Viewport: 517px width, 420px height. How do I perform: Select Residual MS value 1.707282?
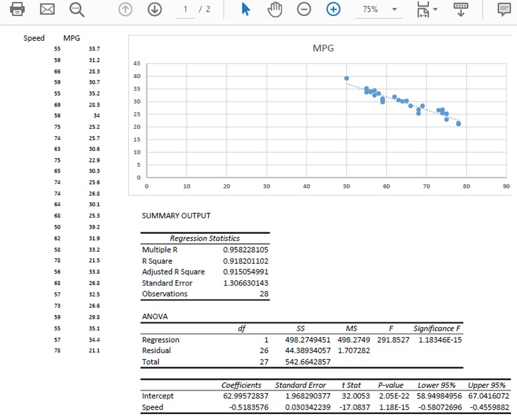(x=354, y=351)
